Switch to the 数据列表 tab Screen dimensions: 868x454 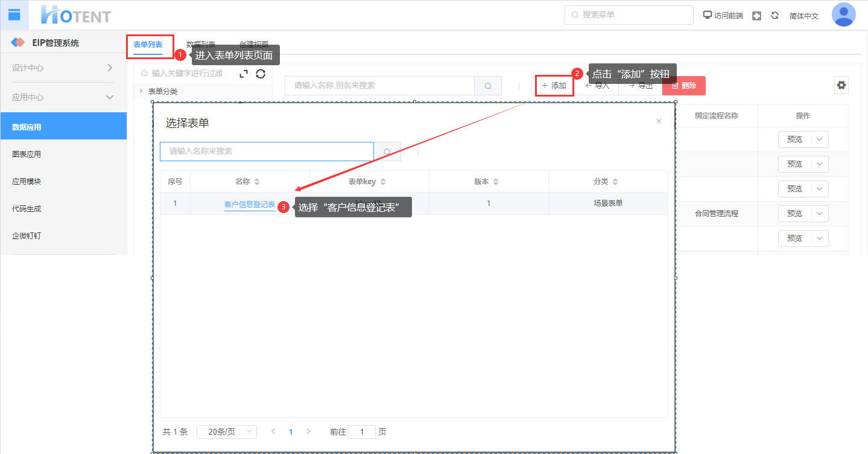click(x=201, y=45)
